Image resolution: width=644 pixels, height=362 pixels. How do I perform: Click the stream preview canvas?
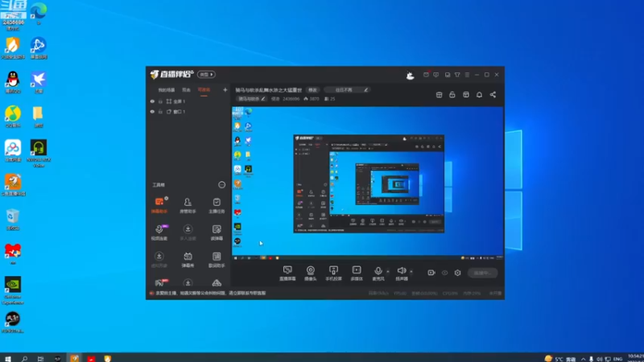[368, 183]
